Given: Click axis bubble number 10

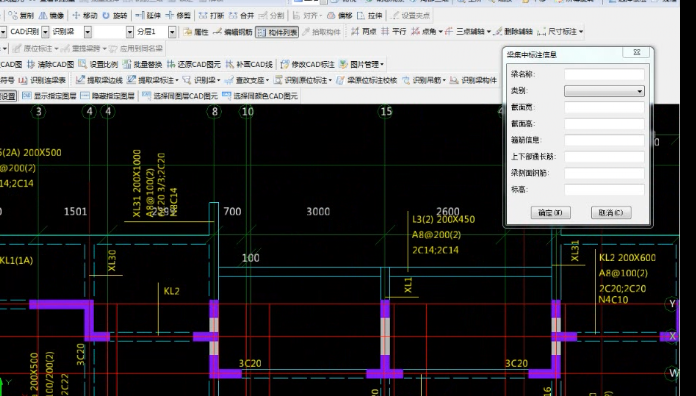Looking at the screenshot, I should click(x=247, y=111).
